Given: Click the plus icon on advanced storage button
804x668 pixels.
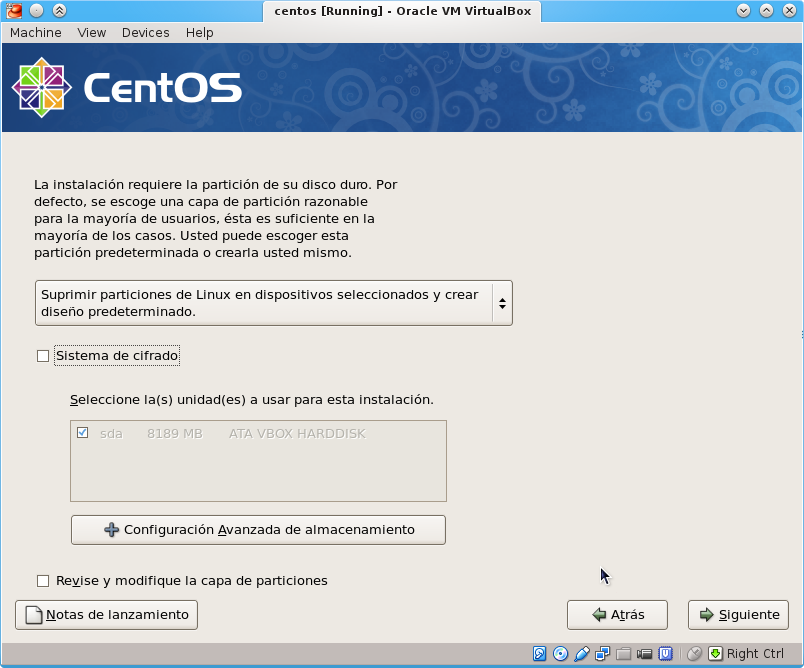Looking at the screenshot, I should click(x=111, y=530).
